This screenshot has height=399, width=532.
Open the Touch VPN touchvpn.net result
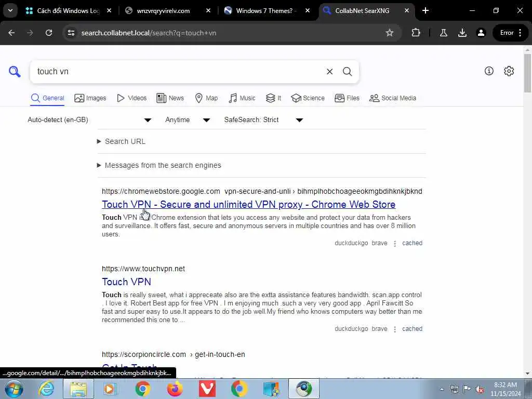pyautogui.click(x=126, y=282)
